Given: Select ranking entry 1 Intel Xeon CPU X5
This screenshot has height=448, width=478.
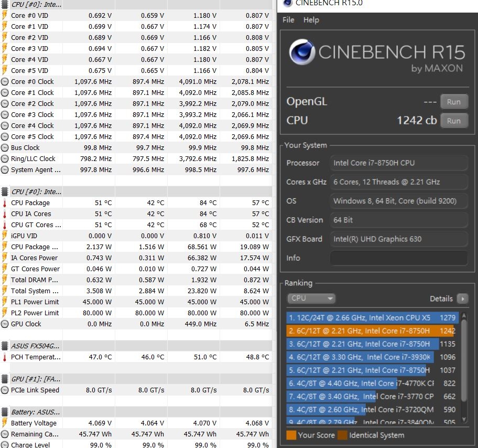Looking at the screenshot, I should pos(373,318).
